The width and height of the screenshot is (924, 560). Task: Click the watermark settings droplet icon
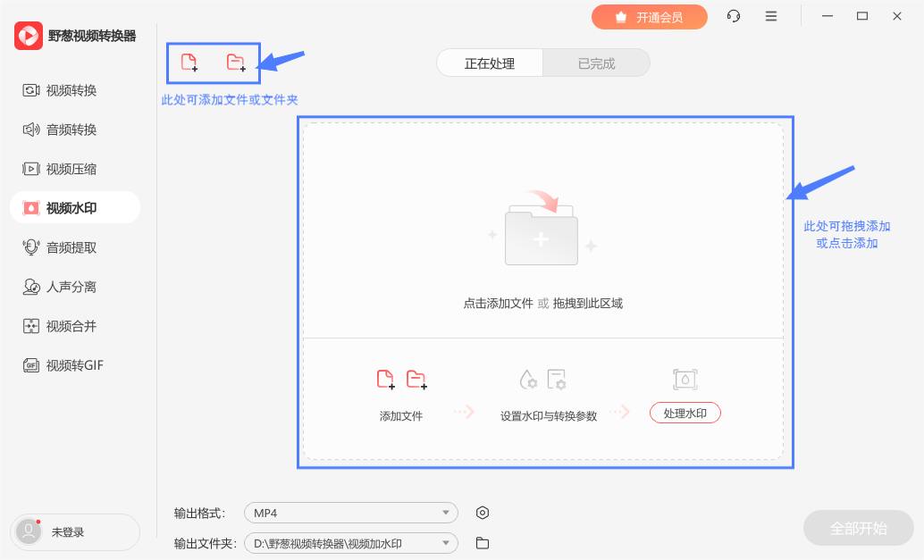click(527, 380)
